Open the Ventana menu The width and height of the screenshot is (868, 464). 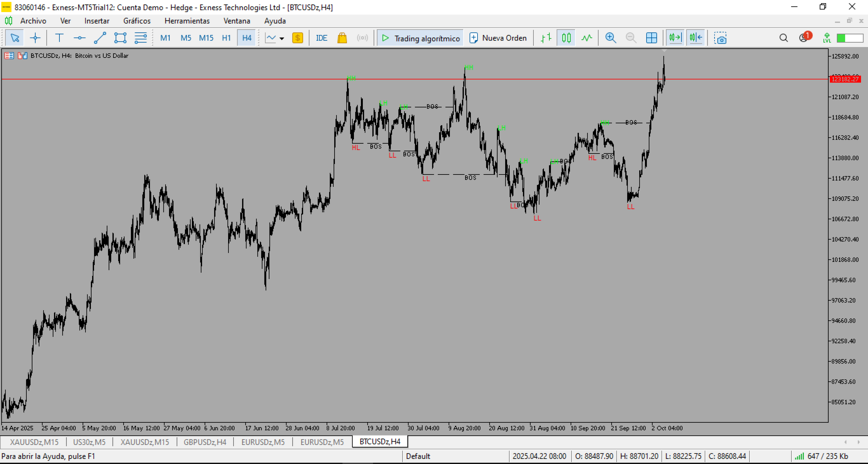pos(237,20)
